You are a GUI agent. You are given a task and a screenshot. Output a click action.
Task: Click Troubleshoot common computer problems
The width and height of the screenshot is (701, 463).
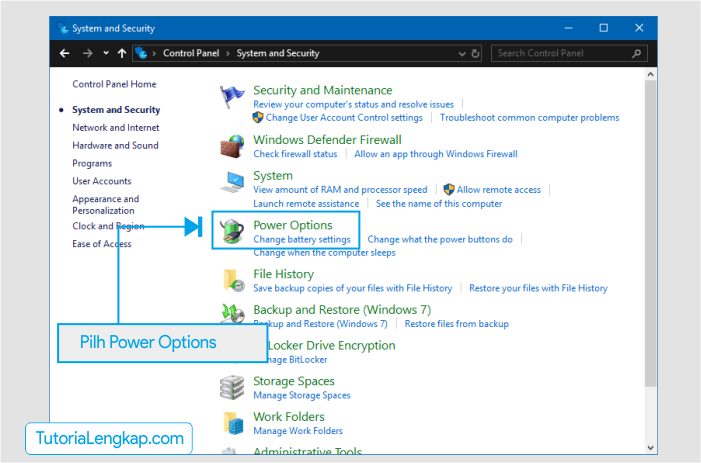click(x=529, y=118)
